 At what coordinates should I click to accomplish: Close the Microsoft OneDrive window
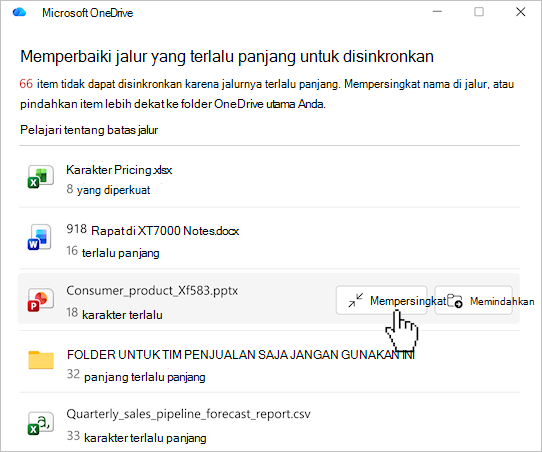tap(521, 12)
